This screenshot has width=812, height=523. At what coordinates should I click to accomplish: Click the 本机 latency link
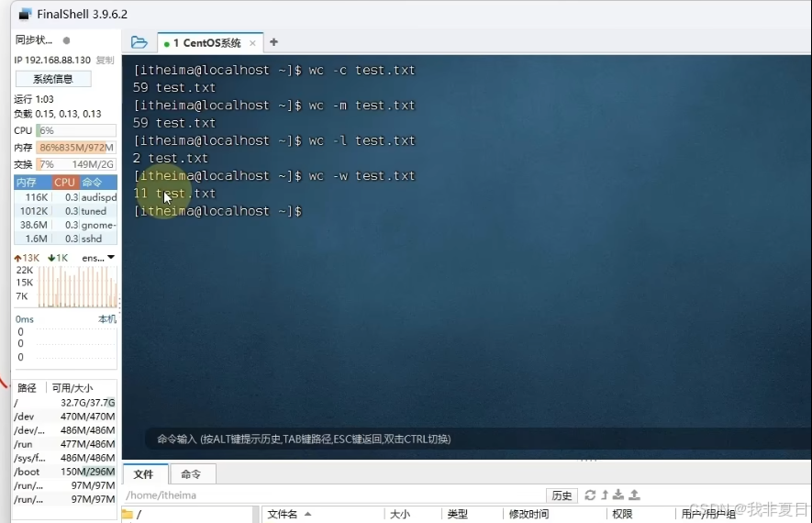107,319
